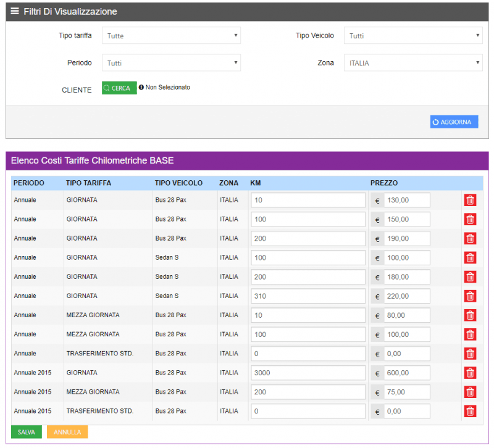Focus the KM field containing 310
Screen dimensions: 494x448
pos(308,296)
